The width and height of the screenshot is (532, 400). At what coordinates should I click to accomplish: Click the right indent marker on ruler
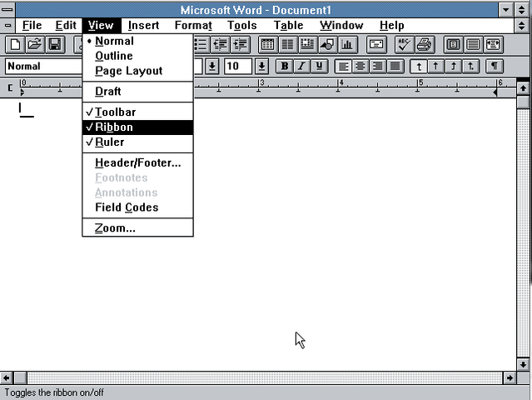point(495,92)
